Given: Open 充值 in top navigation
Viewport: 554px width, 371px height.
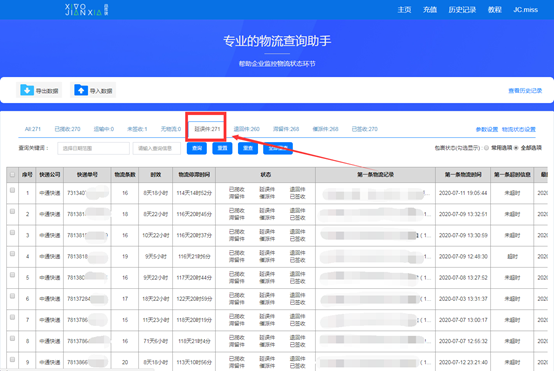Looking at the screenshot, I should tap(430, 10).
